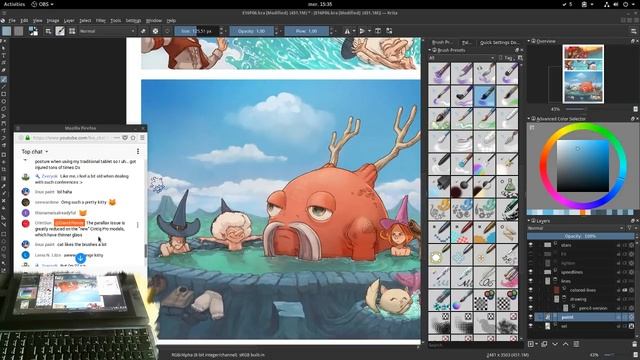
Task: Hide the speedlines layer
Action: pyautogui.click(x=531, y=272)
